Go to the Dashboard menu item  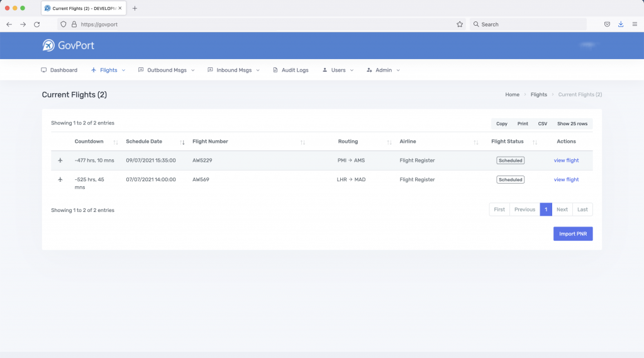pyautogui.click(x=59, y=70)
